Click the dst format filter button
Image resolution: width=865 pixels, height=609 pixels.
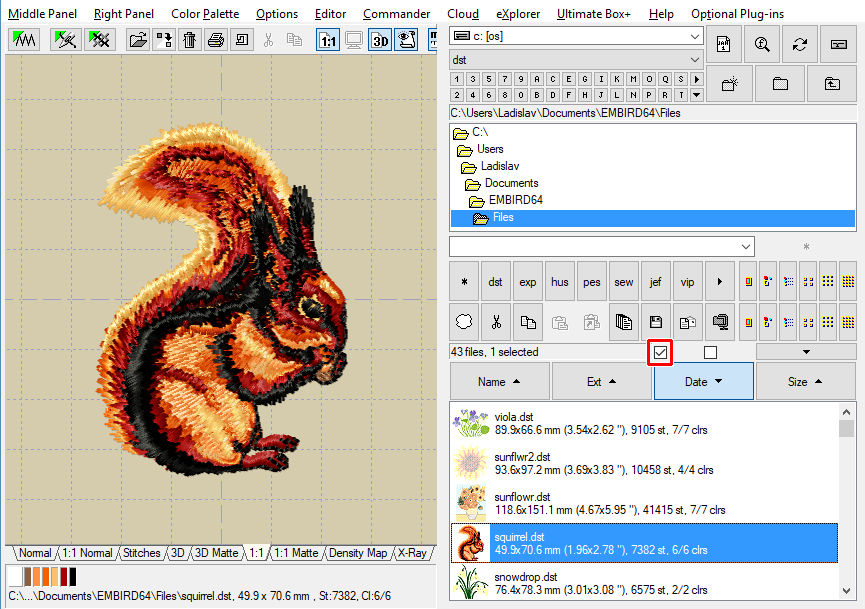[x=495, y=281]
